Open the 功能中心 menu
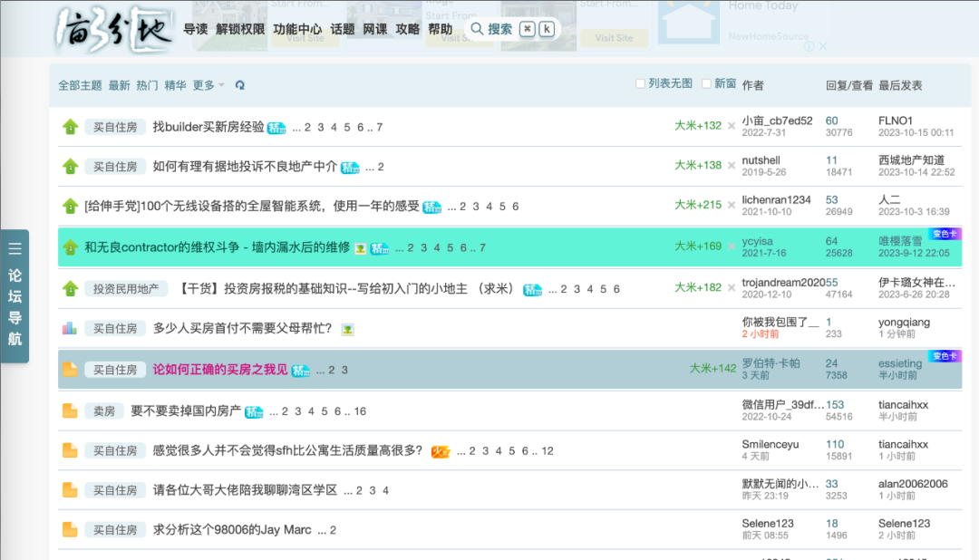The image size is (979, 560). coord(297,29)
